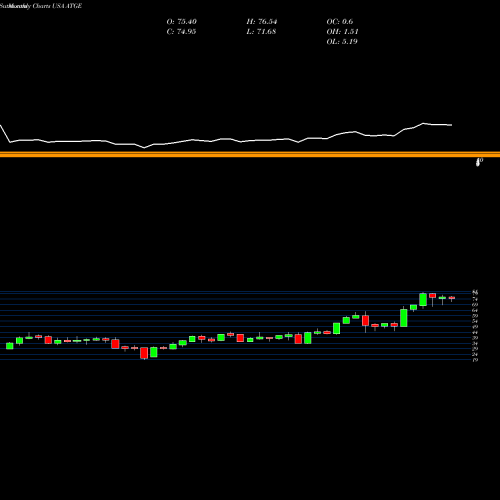Select the low price text L: 71.68
The width and height of the screenshot is (500, 500).
(x=261, y=32)
